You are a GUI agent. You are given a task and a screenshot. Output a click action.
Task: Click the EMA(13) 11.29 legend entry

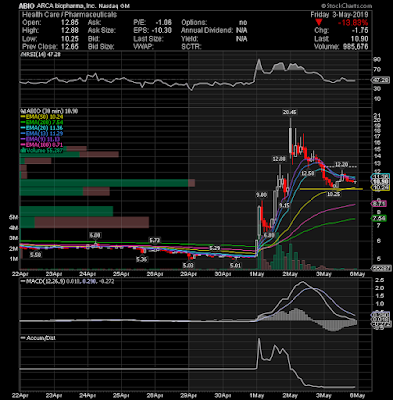click(x=42, y=134)
